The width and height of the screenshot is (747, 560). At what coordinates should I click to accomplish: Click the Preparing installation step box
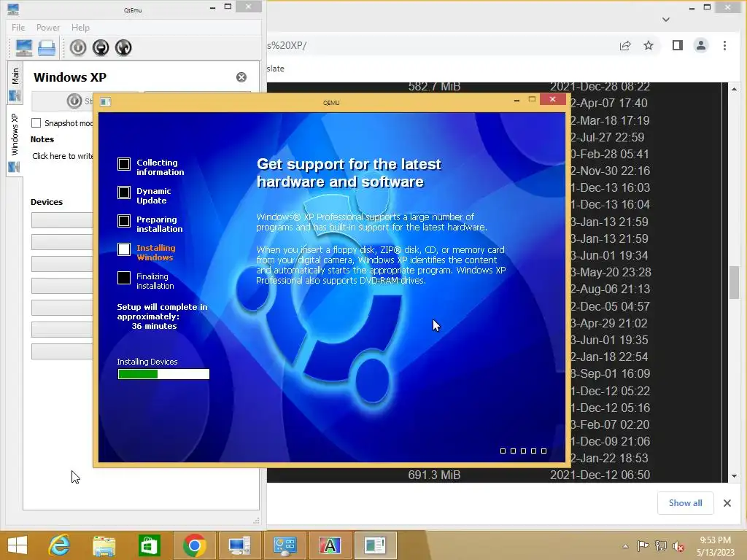pyautogui.click(x=124, y=221)
